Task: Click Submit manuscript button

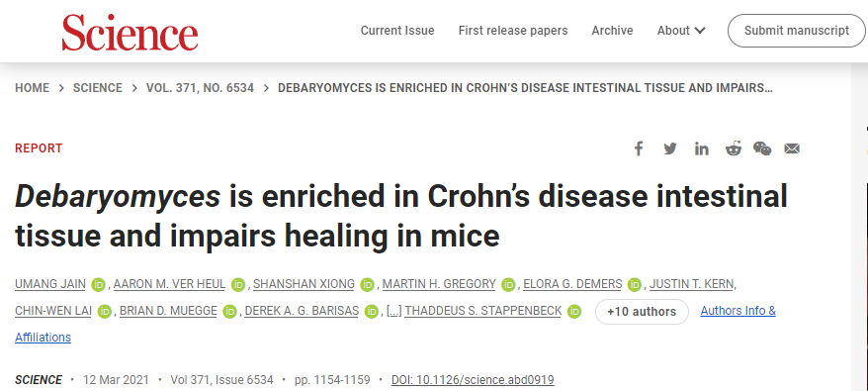Action: (797, 31)
